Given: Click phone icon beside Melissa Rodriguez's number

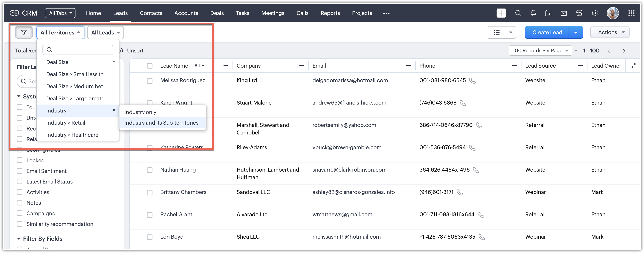Looking at the screenshot, I should 472,81.
